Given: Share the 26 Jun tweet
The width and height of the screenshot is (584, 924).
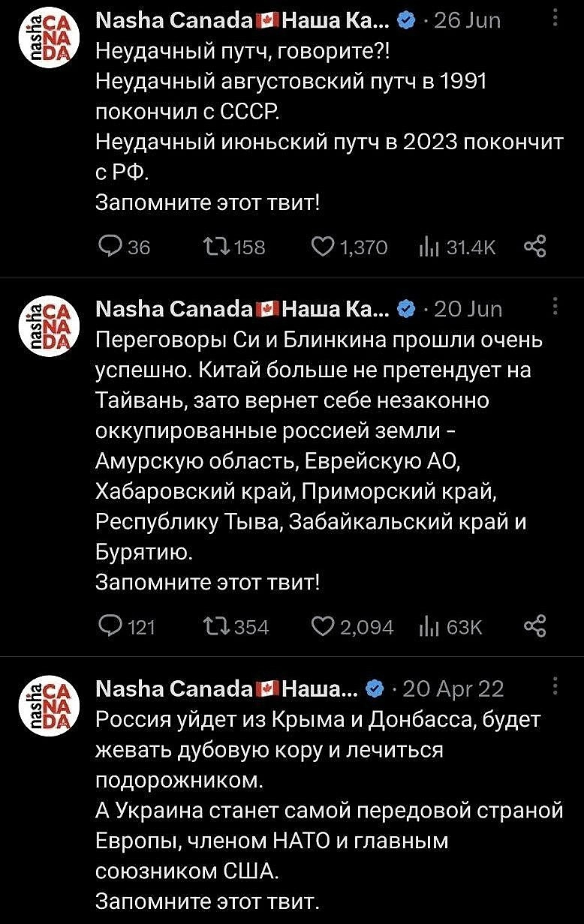Looking at the screenshot, I should 534,246.
